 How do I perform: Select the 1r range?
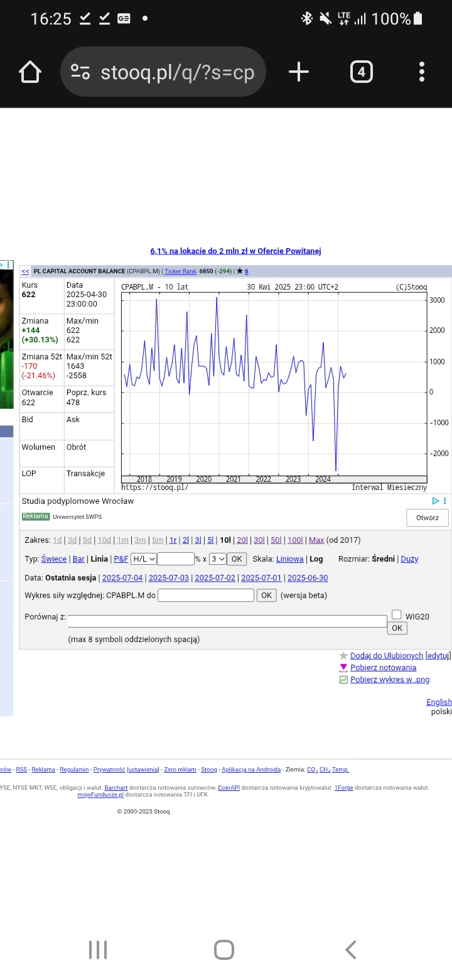pyautogui.click(x=173, y=540)
